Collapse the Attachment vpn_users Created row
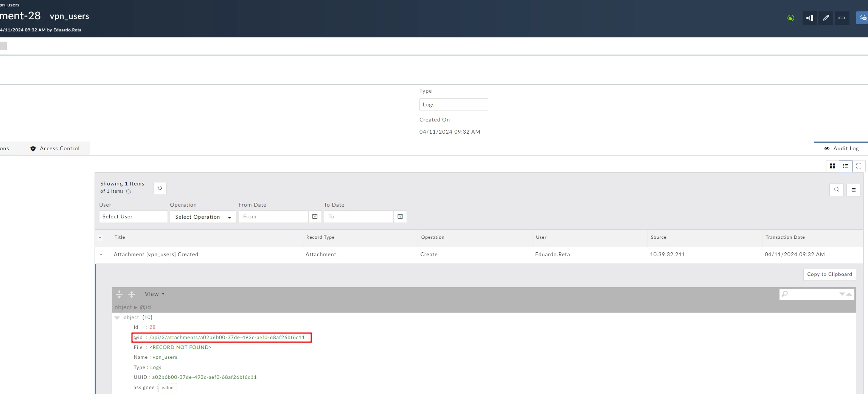 101,254
